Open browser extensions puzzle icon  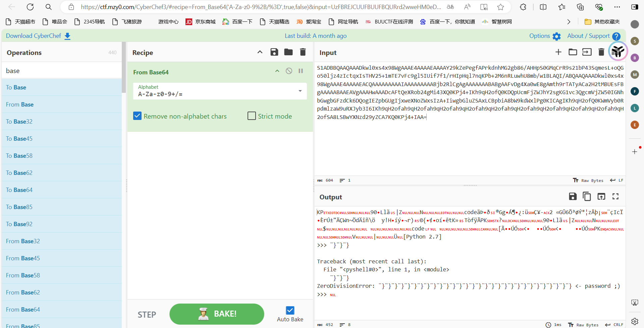[x=523, y=7]
